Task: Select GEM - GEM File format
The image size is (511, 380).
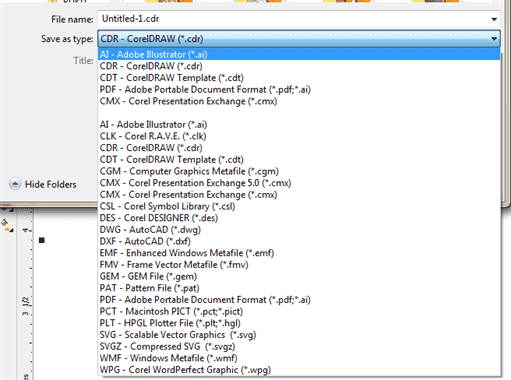Action: click(x=299, y=276)
